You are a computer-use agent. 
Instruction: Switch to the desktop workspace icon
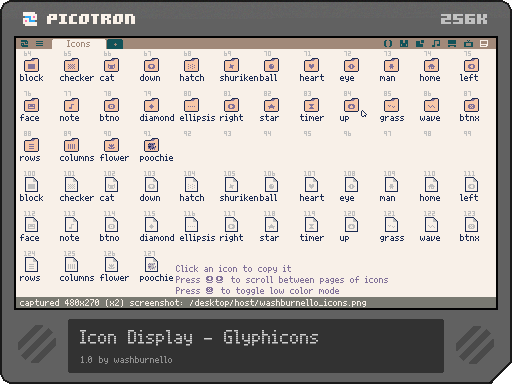tap(452, 43)
